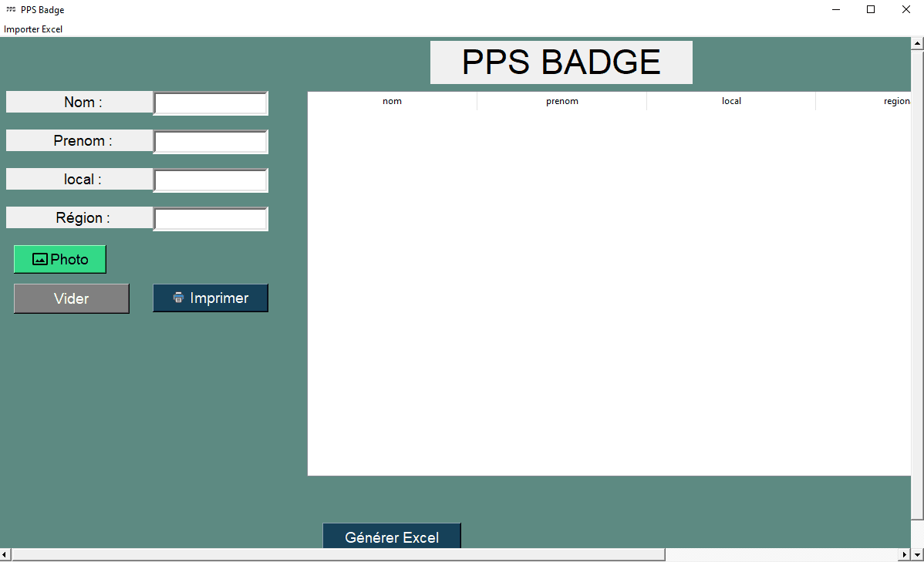
Task: Click the right arrow of the horizontal scrollbar
Action: coord(905,554)
